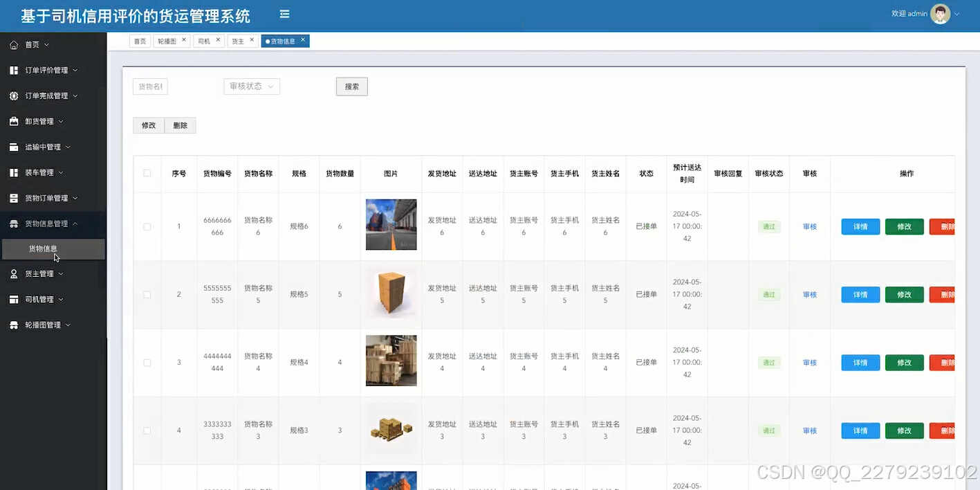The width and height of the screenshot is (980, 490).
Task: Open the stacked boxes thumbnail in row 3
Action: click(391, 361)
